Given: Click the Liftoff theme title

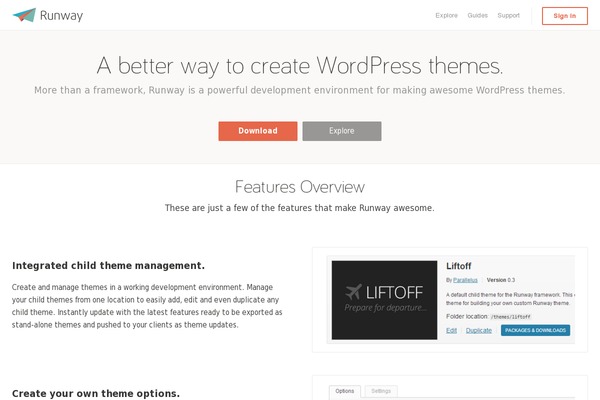Looking at the screenshot, I should pyautogui.click(x=459, y=266).
